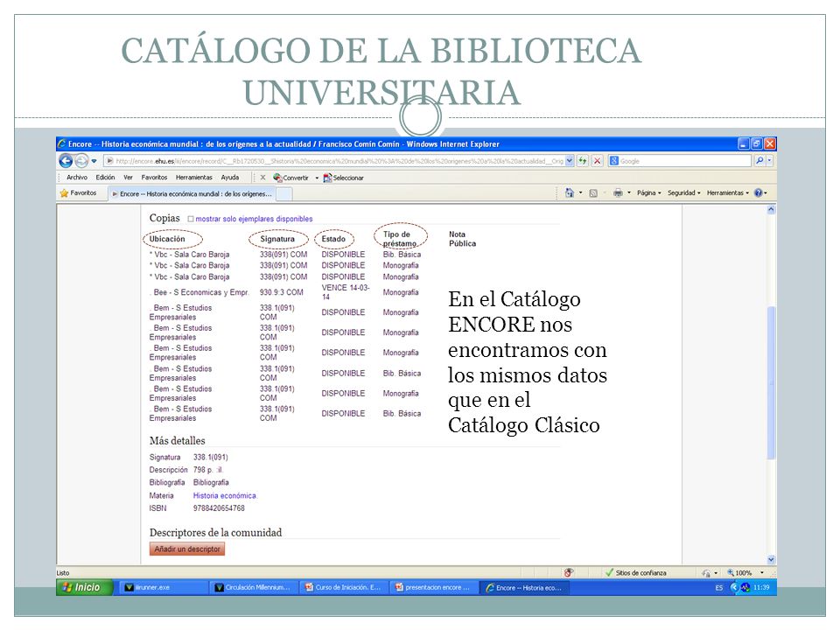This screenshot has height=630, width=840.
Task: Switch to Curso de Iniciación taskbar item
Action: (343, 588)
